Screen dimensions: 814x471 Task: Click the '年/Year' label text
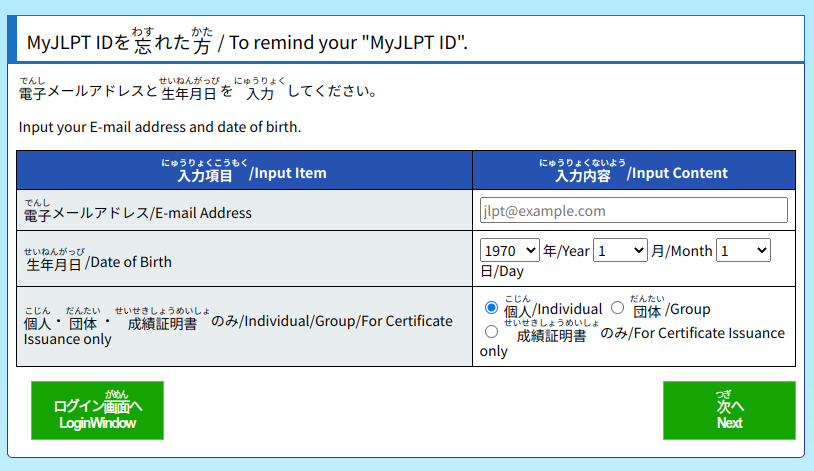tap(566, 251)
